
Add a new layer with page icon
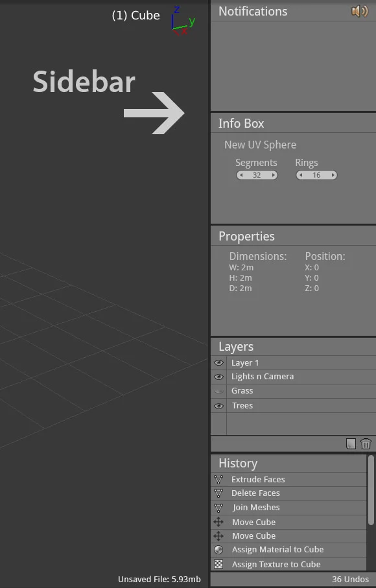tap(351, 444)
